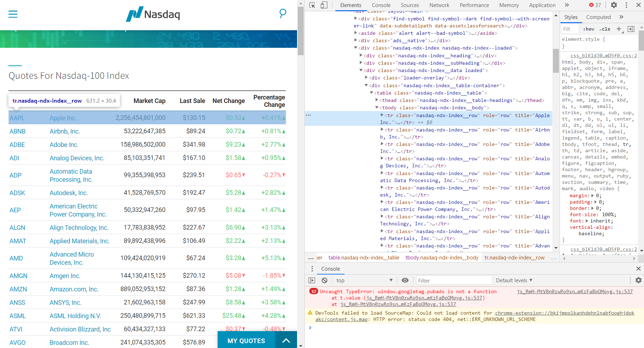
Task: Select breadcrumb tbody.nasdaq-ndx-index__body
Action: pos(442,258)
